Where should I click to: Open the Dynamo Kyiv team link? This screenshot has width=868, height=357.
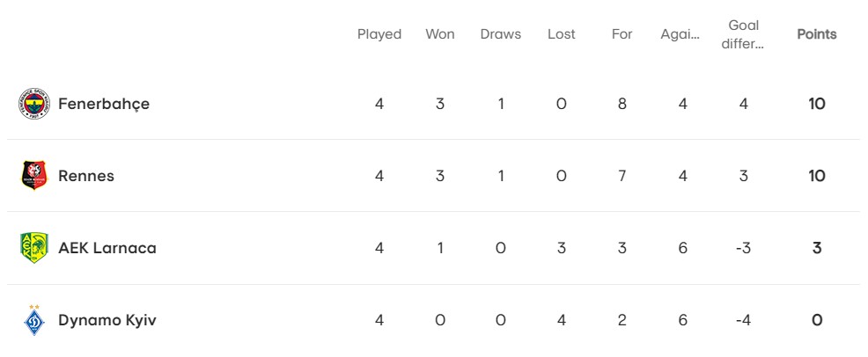[x=107, y=321]
